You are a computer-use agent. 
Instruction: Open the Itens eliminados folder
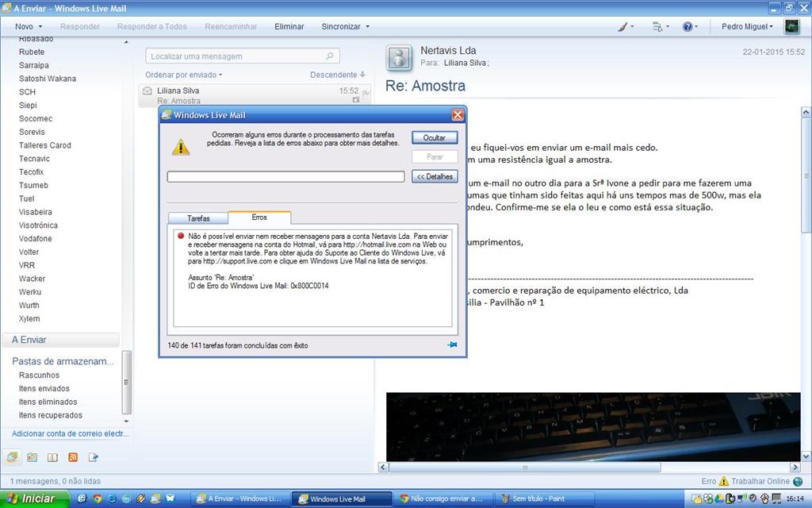pyautogui.click(x=48, y=402)
